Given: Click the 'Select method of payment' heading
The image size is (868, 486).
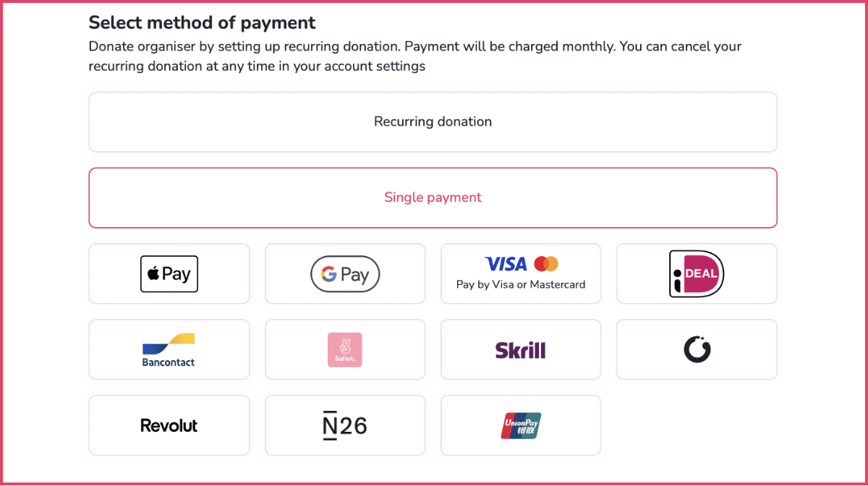Looking at the screenshot, I should 202,22.
